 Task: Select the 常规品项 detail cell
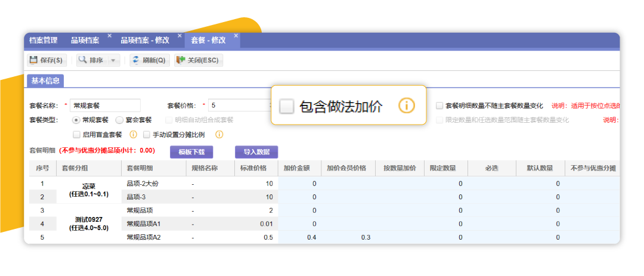point(154,210)
